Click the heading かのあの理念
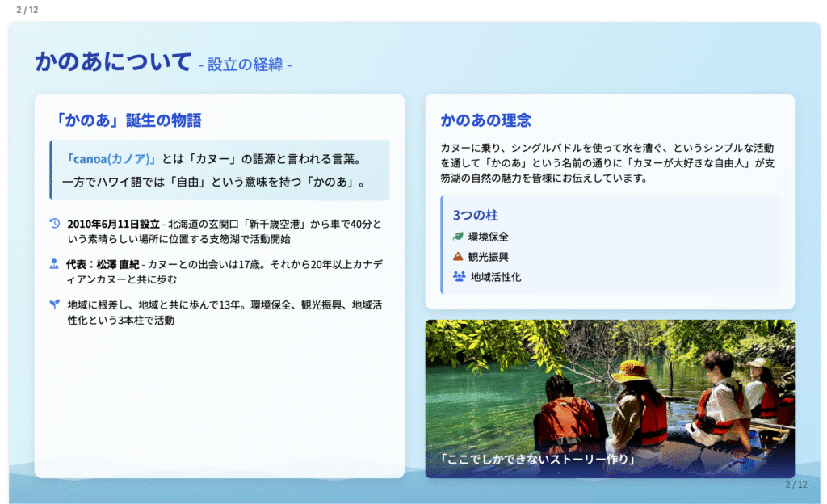827x504 pixels. (x=485, y=120)
